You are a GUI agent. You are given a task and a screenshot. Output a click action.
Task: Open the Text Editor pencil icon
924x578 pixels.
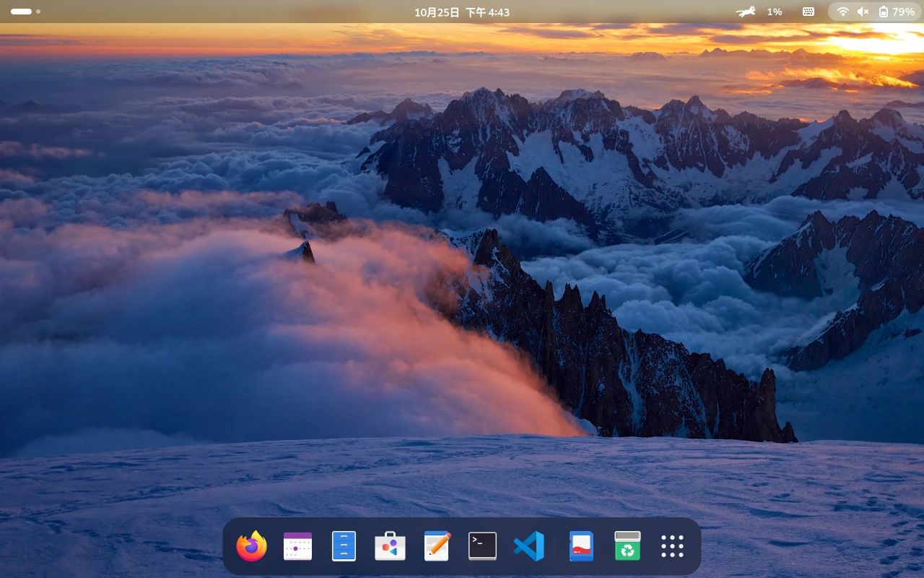(x=437, y=546)
